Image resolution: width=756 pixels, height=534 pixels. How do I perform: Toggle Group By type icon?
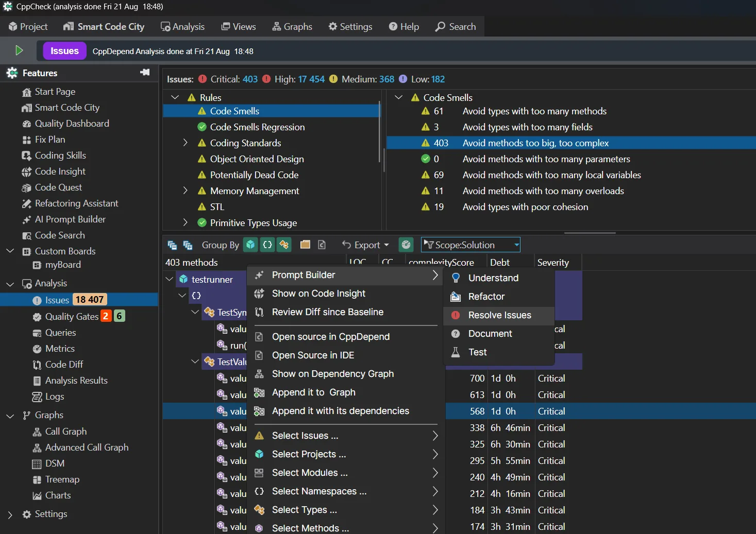(x=284, y=245)
